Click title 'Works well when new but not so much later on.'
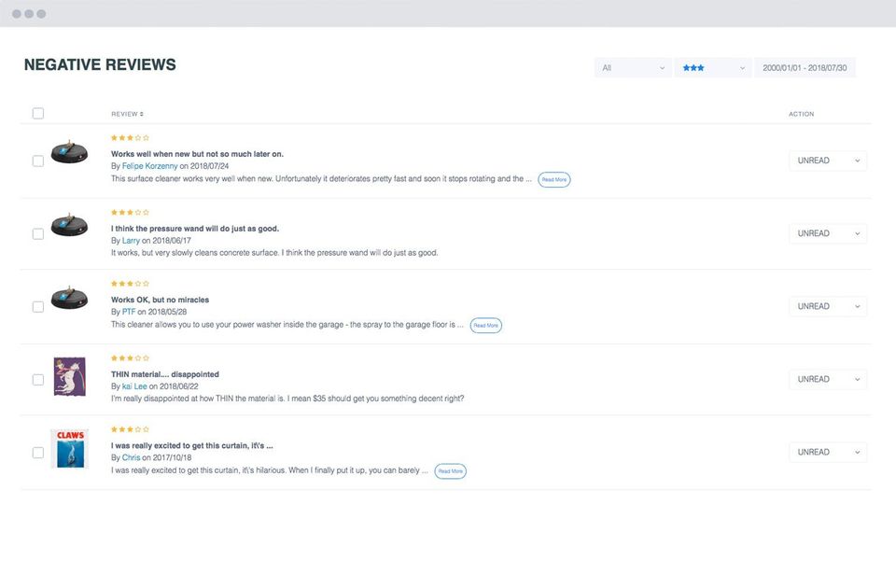This screenshot has width=896, height=588. pyautogui.click(x=197, y=154)
